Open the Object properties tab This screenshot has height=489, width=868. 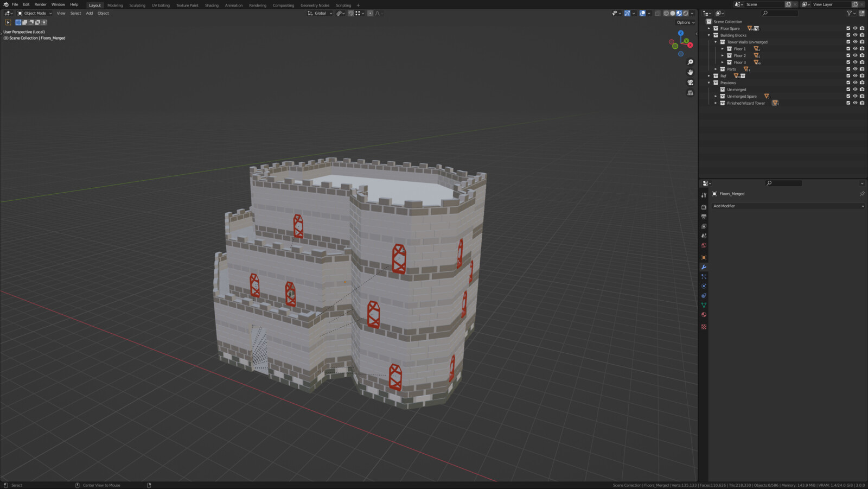(704, 257)
